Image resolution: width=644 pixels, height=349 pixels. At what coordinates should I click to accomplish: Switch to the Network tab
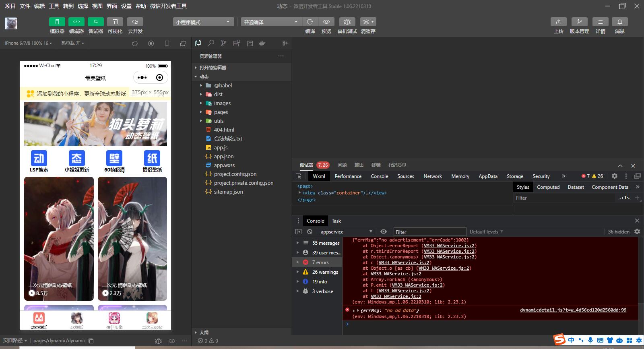coord(432,176)
